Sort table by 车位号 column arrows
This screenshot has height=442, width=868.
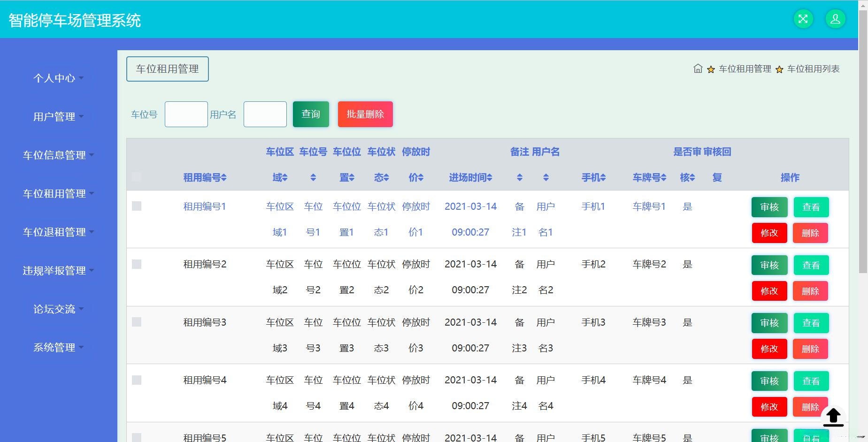[313, 177]
